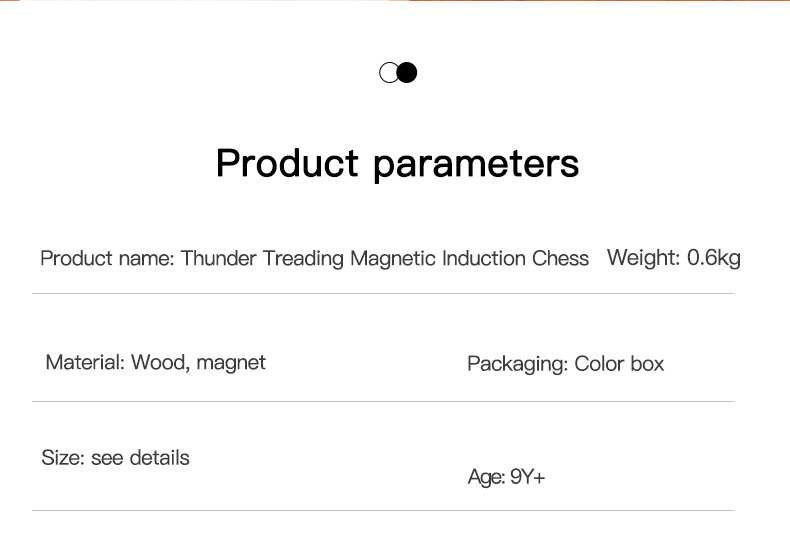Click the solid black circle icon

pyautogui.click(x=407, y=73)
